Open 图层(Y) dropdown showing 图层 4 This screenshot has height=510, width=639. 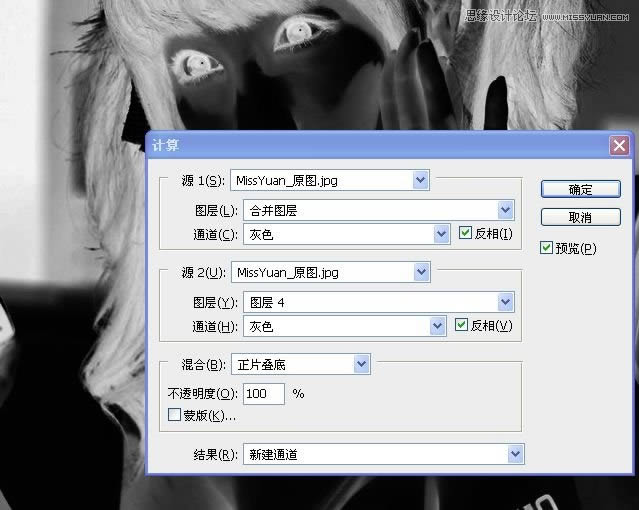379,302
